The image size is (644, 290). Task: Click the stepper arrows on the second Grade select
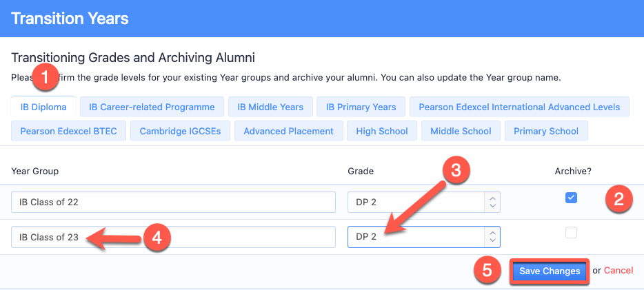click(493, 237)
